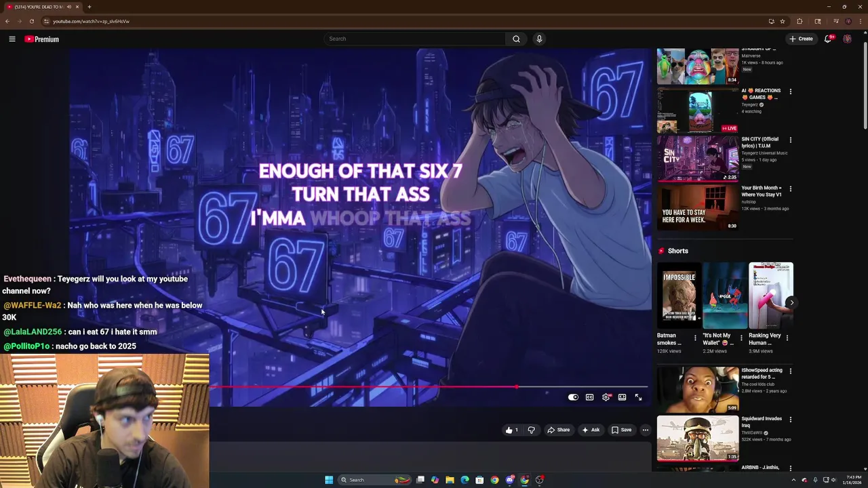The width and height of the screenshot is (868, 488).
Task: Reload the page in browser
Action: pyautogui.click(x=31, y=21)
